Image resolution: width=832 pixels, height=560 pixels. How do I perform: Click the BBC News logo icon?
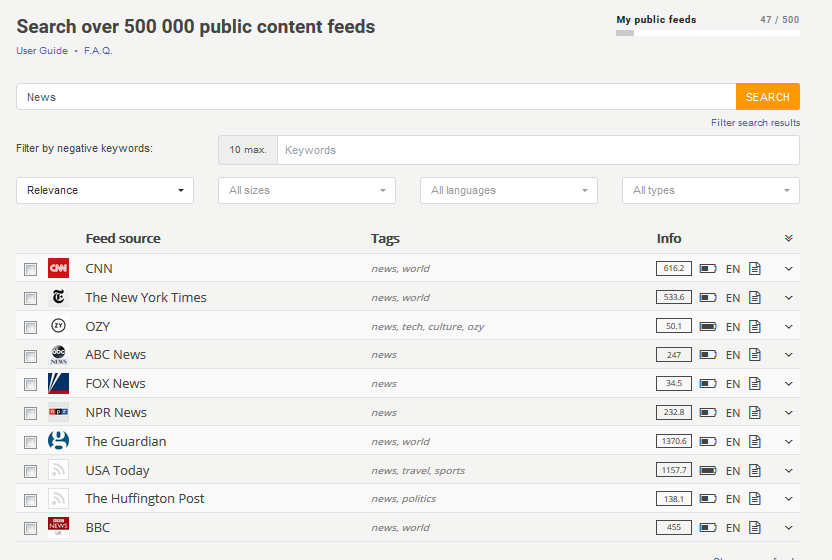coord(58,527)
